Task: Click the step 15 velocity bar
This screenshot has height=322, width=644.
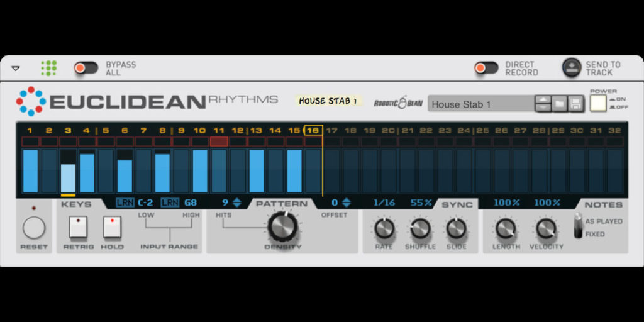Action: click(294, 171)
